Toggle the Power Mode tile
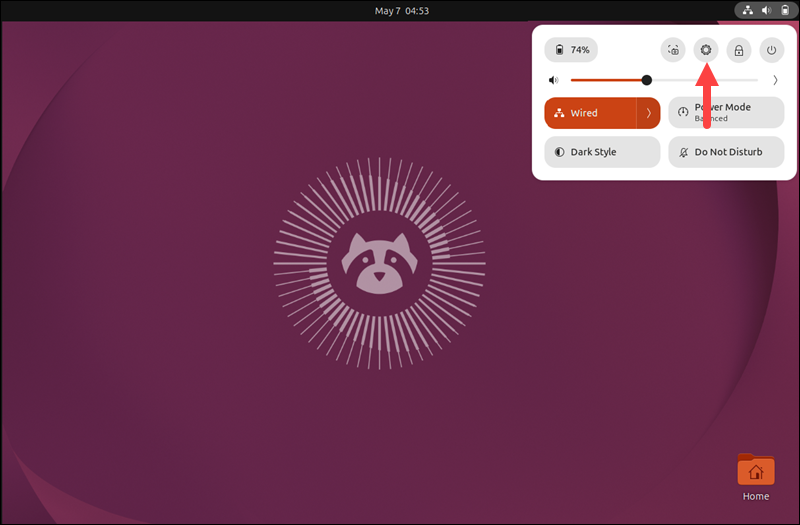The image size is (800, 525). tap(726, 113)
